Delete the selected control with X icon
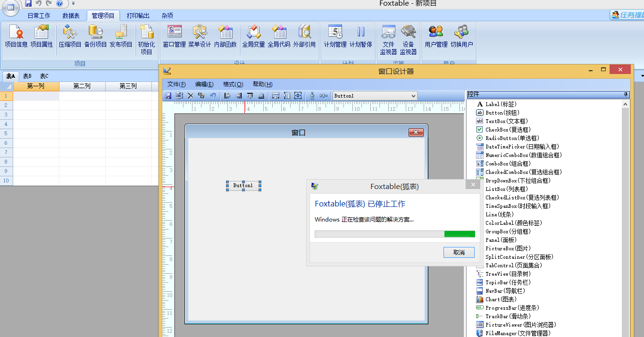The height and width of the screenshot is (337, 644). 191,96
